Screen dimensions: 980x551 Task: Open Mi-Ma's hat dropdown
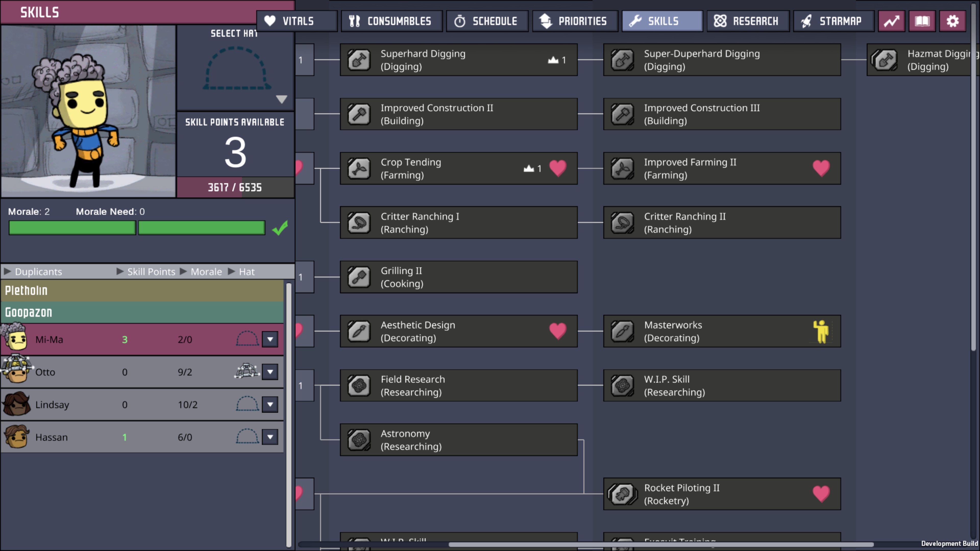point(270,339)
